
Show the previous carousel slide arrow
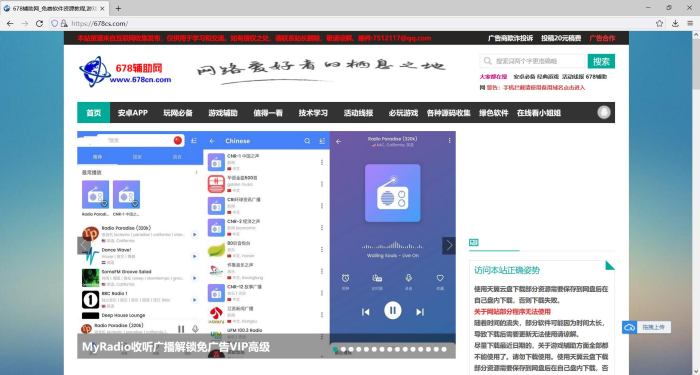(x=84, y=246)
